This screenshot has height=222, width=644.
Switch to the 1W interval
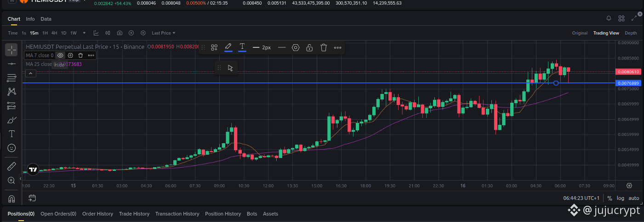[74, 33]
